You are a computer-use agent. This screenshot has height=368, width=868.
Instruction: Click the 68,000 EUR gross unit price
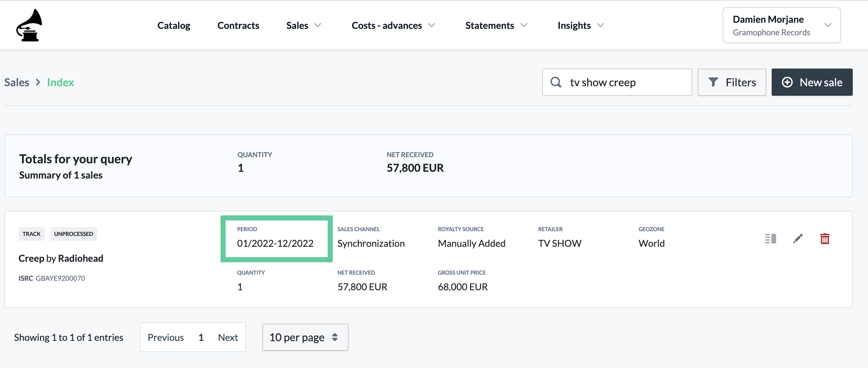[x=462, y=287]
